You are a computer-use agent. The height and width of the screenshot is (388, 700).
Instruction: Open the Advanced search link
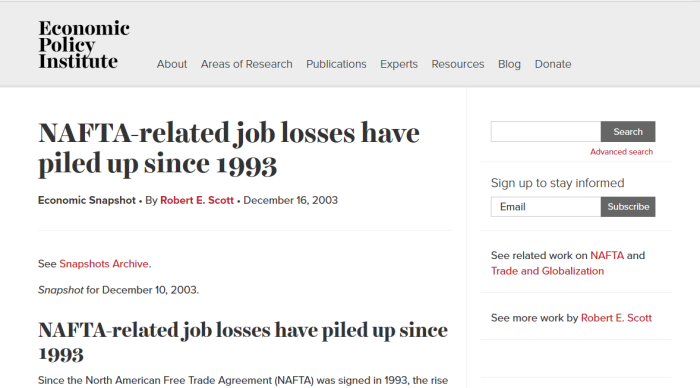pyautogui.click(x=621, y=152)
